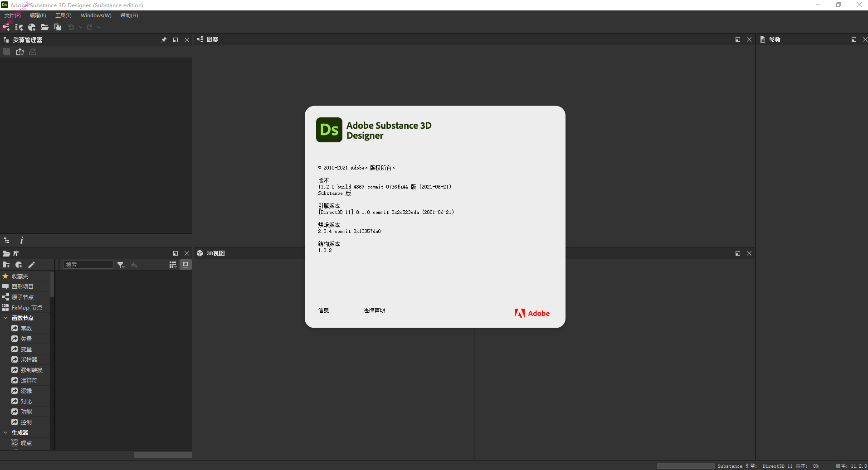Viewport: 868px width, 470px height.
Task: Click the 搜索 field in the library
Action: click(88, 265)
